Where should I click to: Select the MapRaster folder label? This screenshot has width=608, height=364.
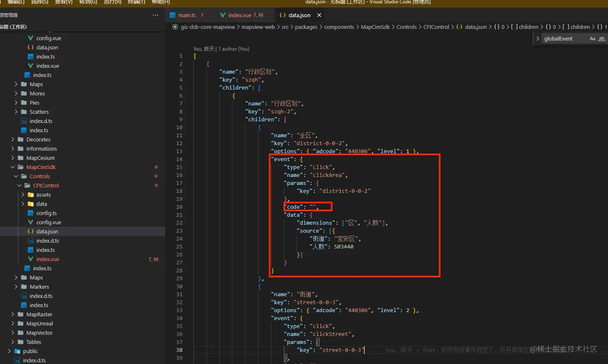39,314
